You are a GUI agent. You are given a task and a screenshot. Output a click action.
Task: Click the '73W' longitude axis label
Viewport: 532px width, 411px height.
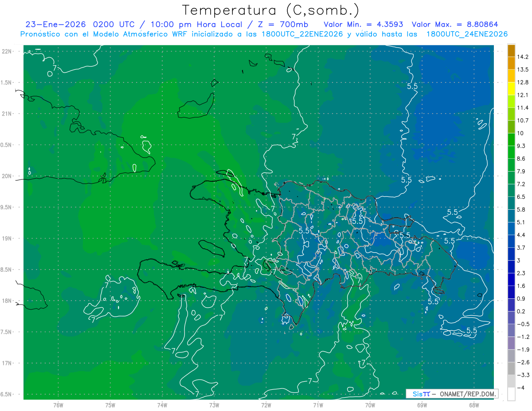click(214, 405)
